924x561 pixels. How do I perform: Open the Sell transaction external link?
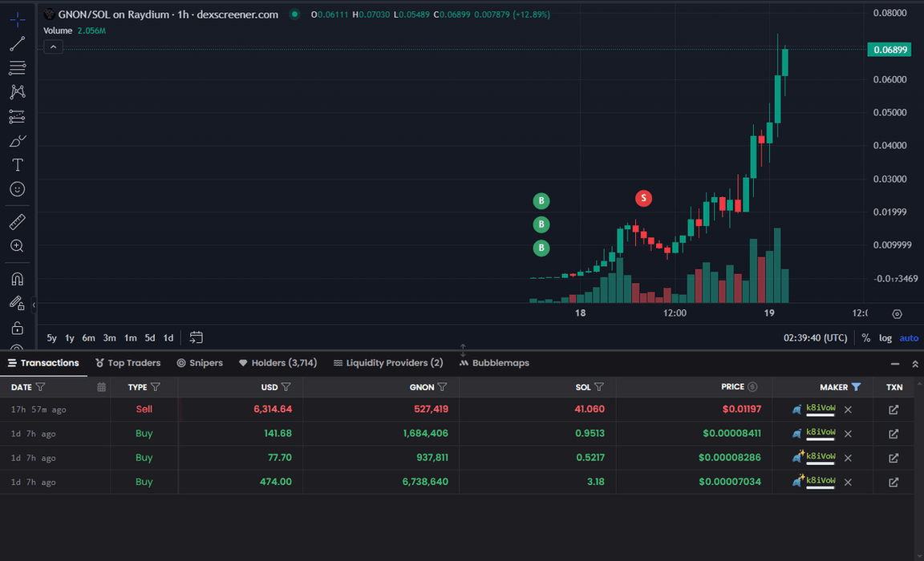(x=894, y=410)
